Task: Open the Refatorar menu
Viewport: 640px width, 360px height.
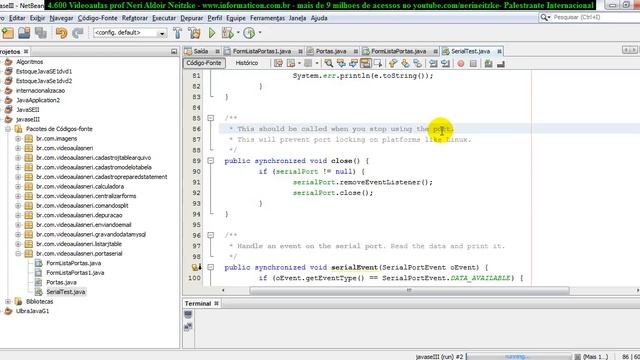Action: (x=135, y=18)
